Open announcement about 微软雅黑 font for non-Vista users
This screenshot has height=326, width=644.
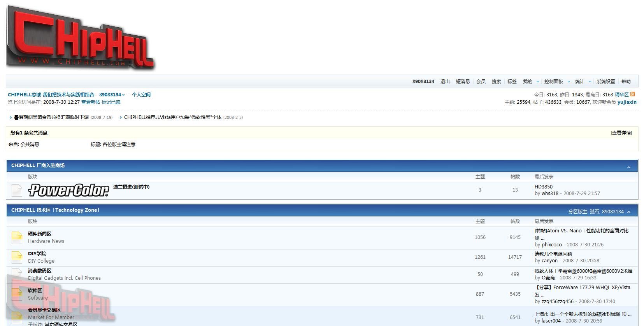point(172,117)
